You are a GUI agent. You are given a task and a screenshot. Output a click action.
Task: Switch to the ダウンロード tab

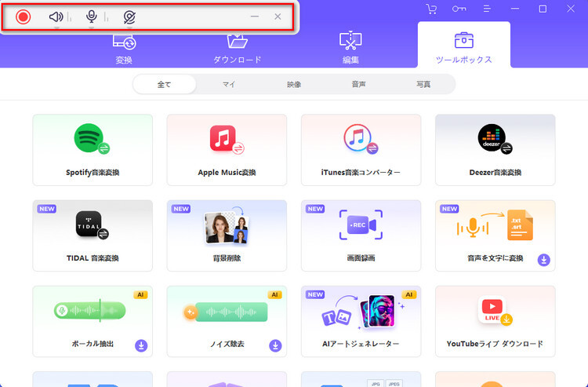coord(237,49)
